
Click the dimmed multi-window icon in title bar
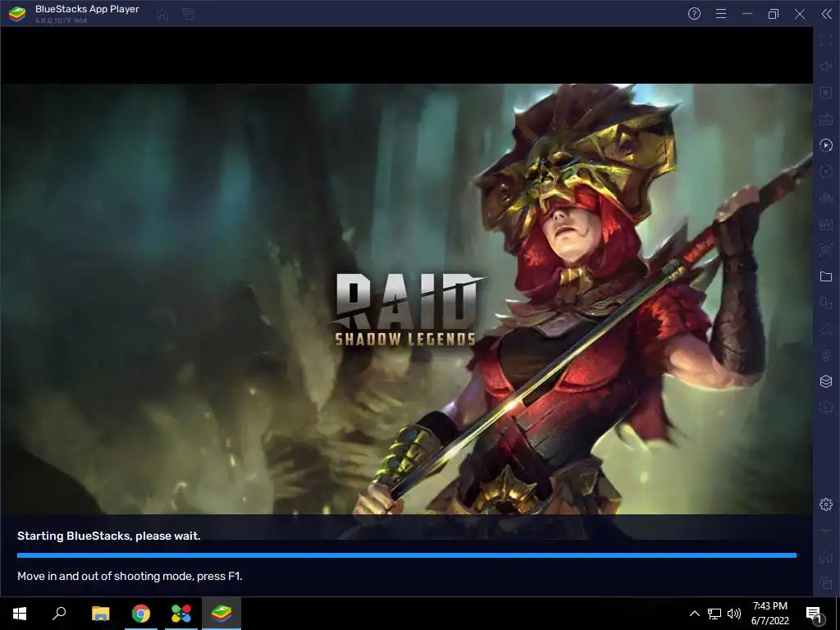point(189,15)
